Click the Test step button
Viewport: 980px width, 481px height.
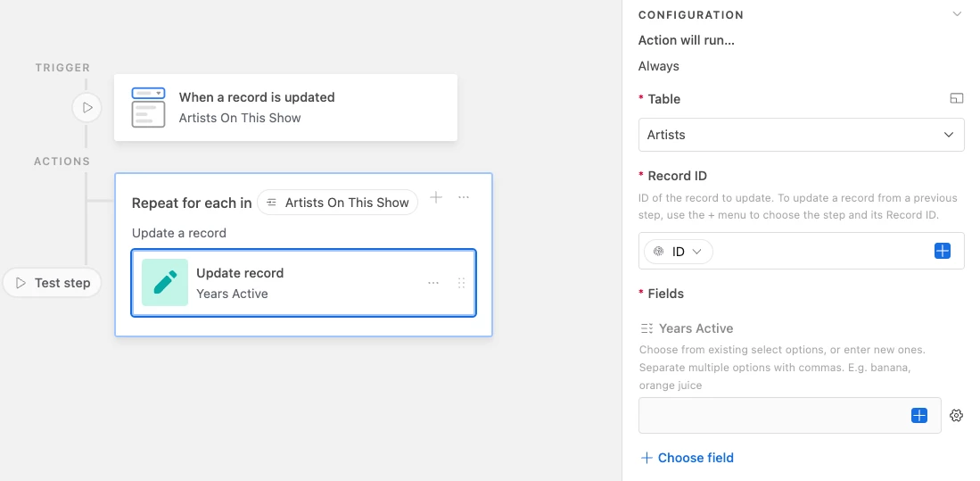[54, 283]
